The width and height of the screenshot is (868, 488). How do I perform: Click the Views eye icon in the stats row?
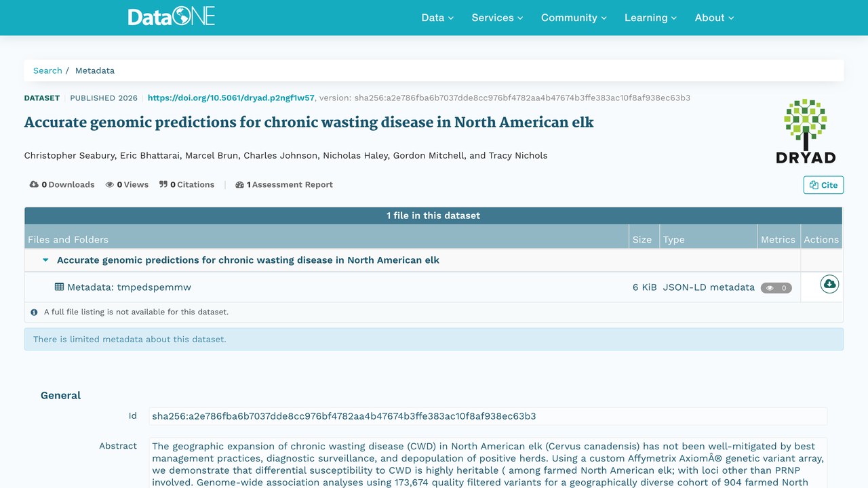[110, 184]
